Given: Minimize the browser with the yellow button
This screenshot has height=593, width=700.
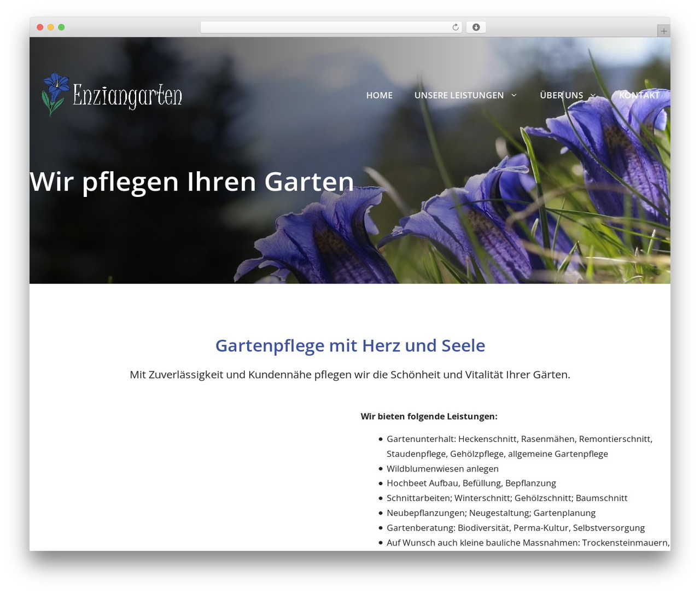Looking at the screenshot, I should coord(51,27).
